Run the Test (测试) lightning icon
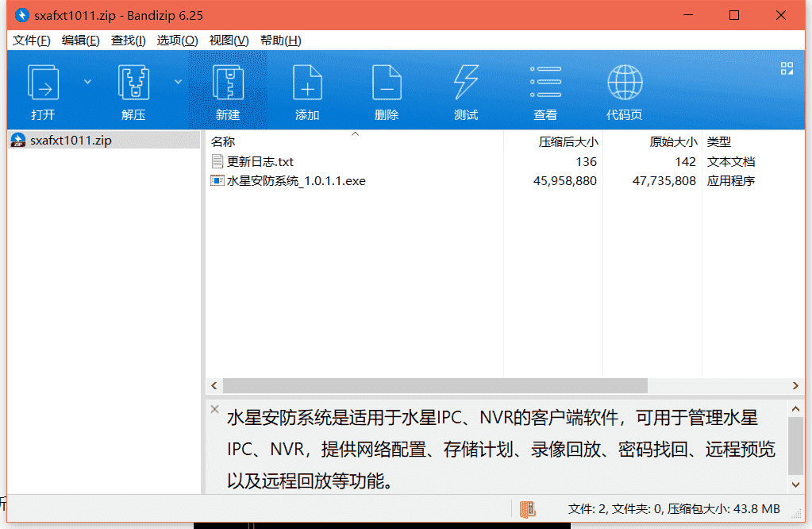The height and width of the screenshot is (529, 812). 466,83
